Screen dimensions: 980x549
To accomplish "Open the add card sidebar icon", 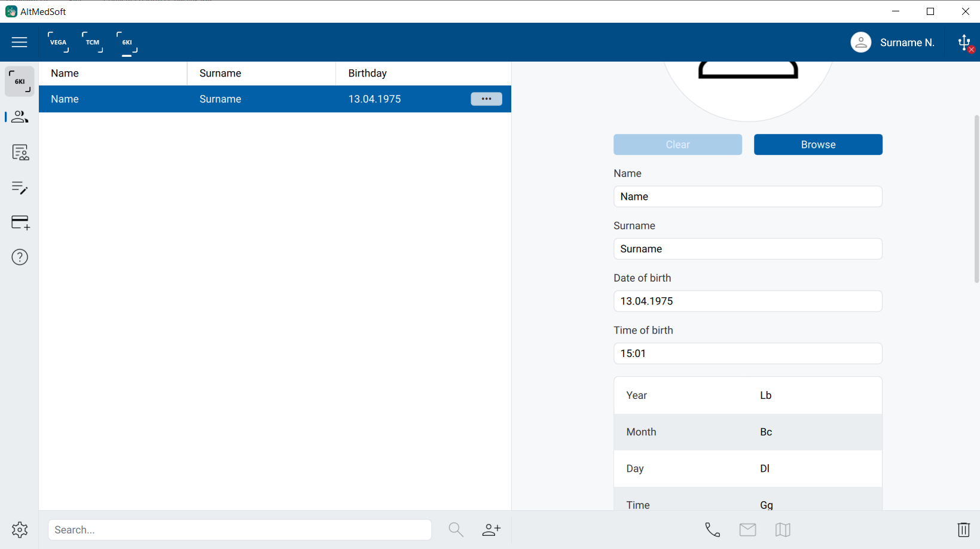I will [x=20, y=222].
